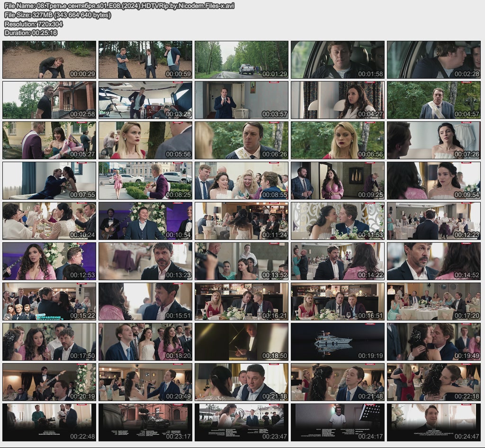
Task: Open the thumbnail timestamped 00:06:26
Action: tap(242, 140)
